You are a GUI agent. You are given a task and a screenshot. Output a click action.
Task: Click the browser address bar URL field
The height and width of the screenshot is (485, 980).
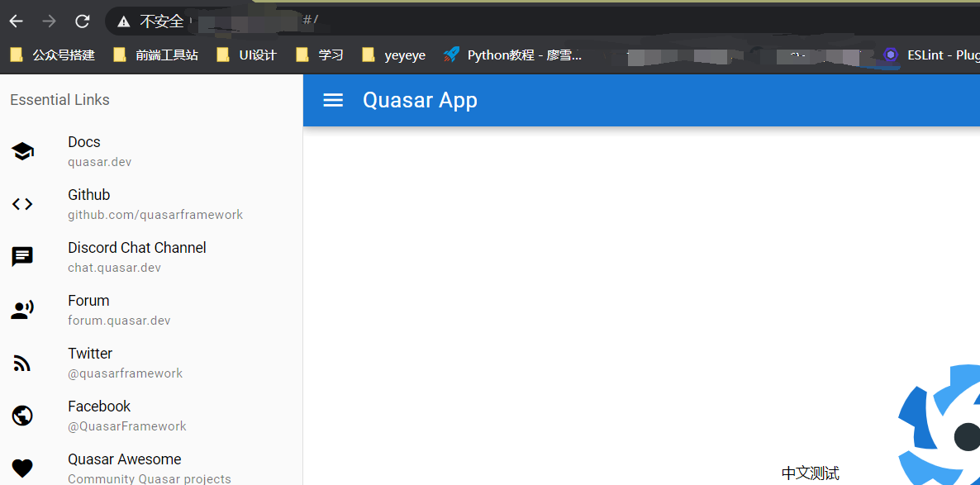pos(543,21)
